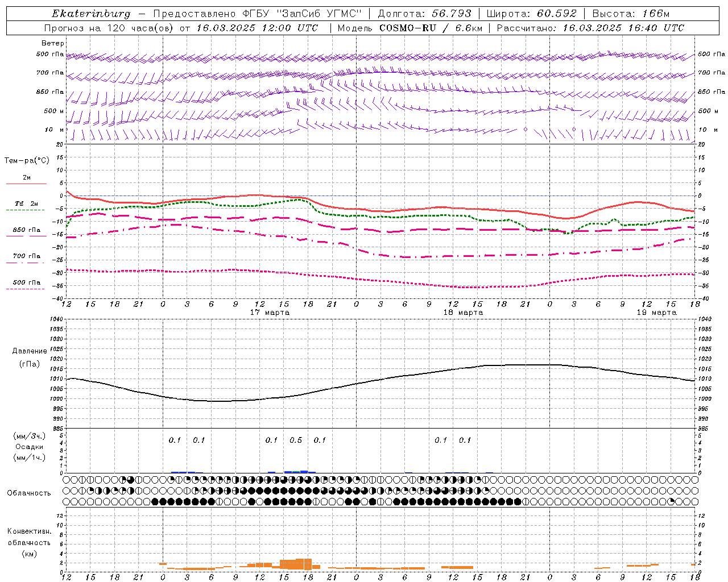Click the solid red line sample under '2м'

(26, 184)
